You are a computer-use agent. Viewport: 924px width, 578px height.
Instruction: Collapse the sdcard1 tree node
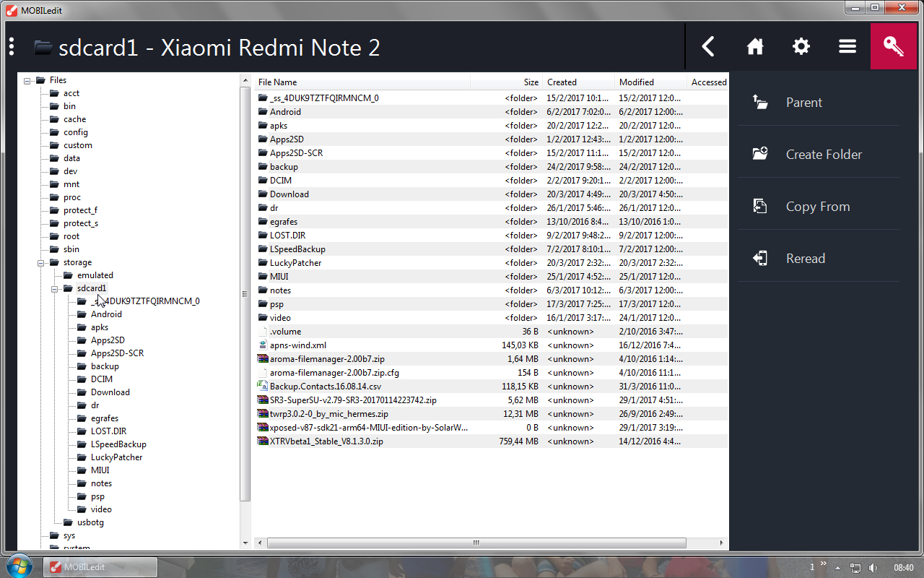click(55, 288)
